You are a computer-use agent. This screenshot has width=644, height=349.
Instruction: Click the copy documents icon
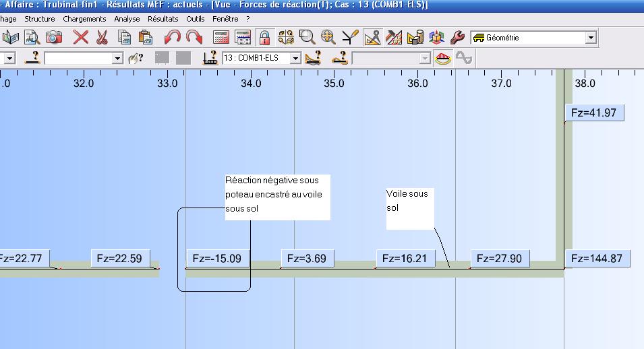[124, 37]
